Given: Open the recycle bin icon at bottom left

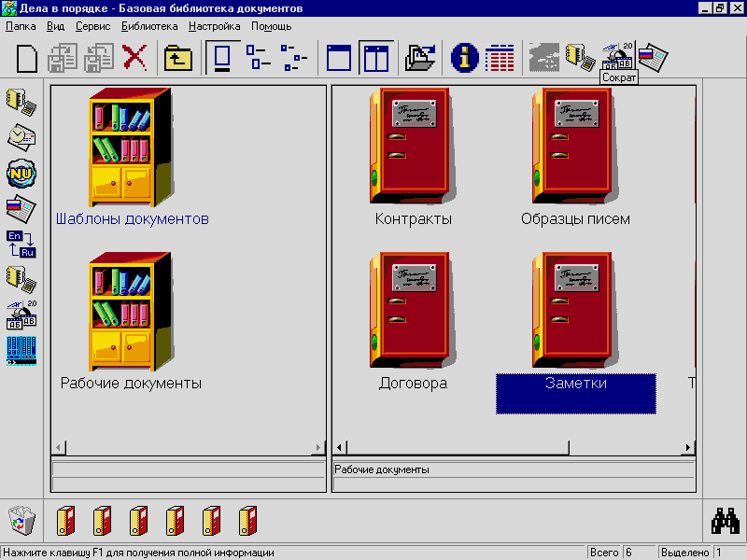Looking at the screenshot, I should coord(22,520).
